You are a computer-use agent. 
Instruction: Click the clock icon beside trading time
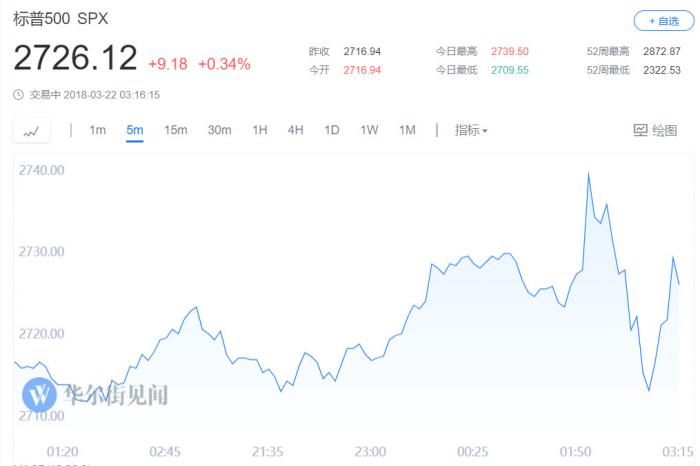tap(18, 95)
